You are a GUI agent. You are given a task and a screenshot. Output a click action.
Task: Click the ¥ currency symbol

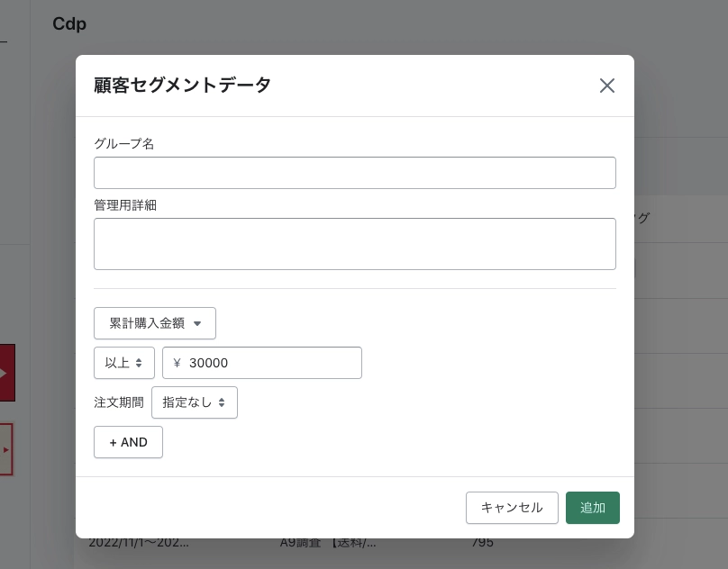pyautogui.click(x=177, y=363)
